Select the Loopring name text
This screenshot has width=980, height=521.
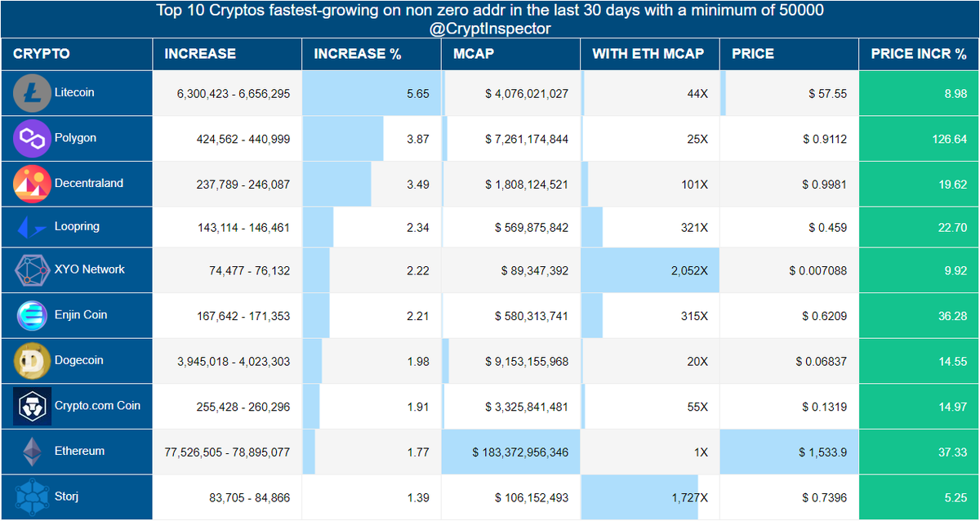pos(77,226)
